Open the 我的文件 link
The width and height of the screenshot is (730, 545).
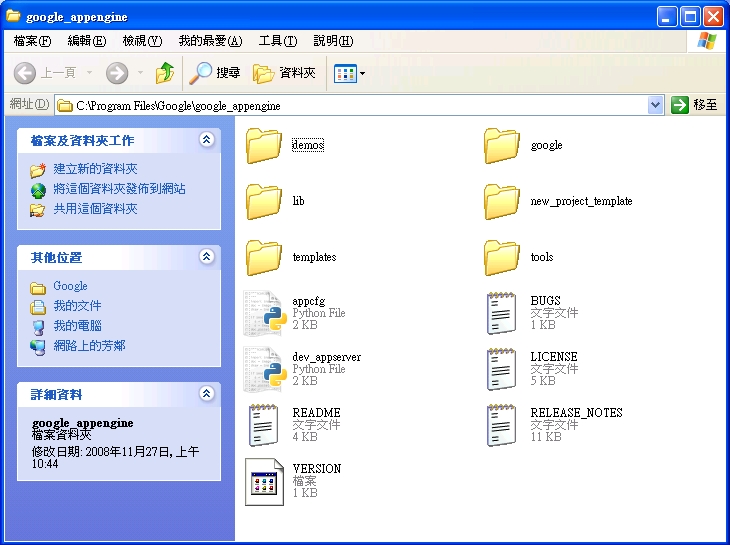click(77, 306)
